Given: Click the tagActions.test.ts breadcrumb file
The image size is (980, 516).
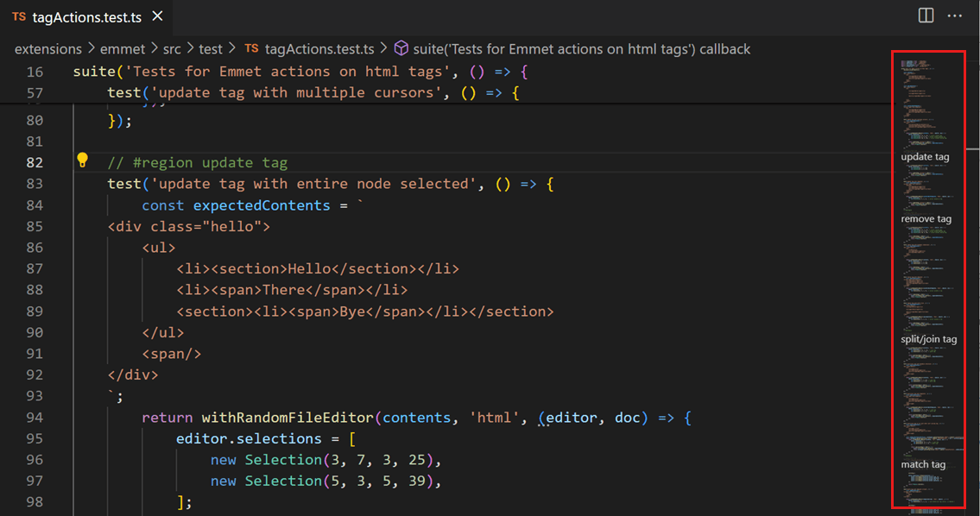Looking at the screenshot, I should point(319,49).
